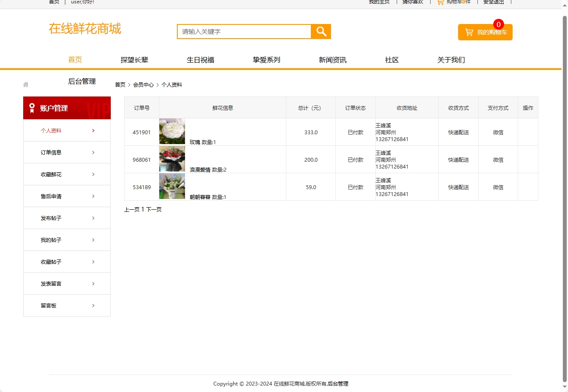The image size is (568, 392).
Task: Click the 后台管理 link above sidebar
Action: pos(82,81)
